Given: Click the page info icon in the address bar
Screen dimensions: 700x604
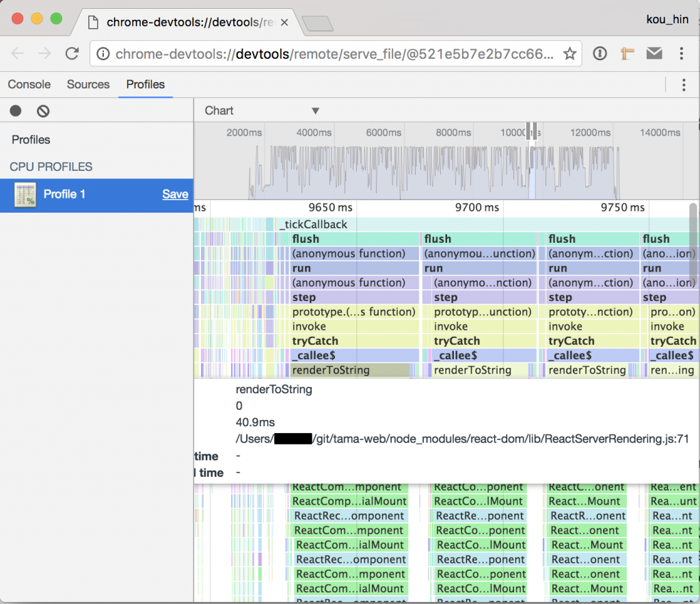Looking at the screenshot, I should (102, 53).
